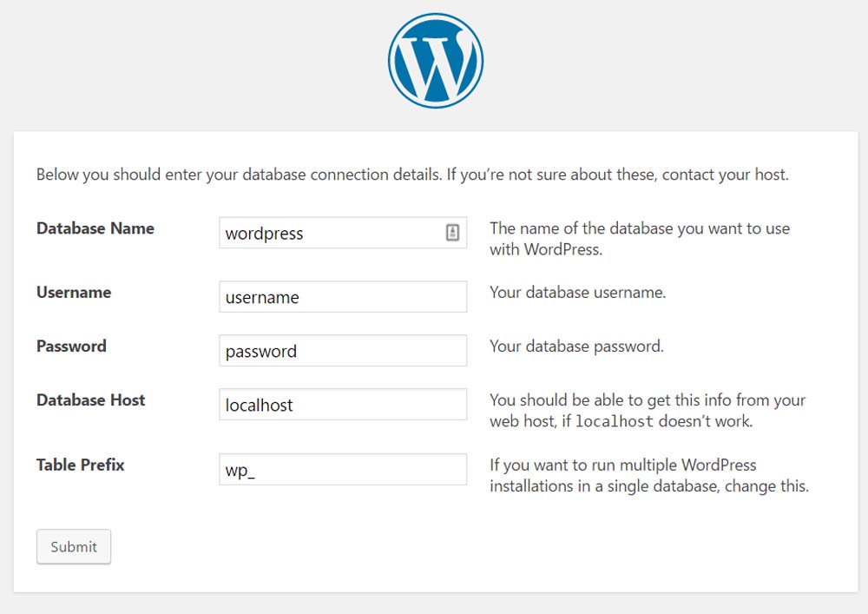Image resolution: width=868 pixels, height=614 pixels.
Task: Click the 'Your database password.' description
Action: (576, 346)
